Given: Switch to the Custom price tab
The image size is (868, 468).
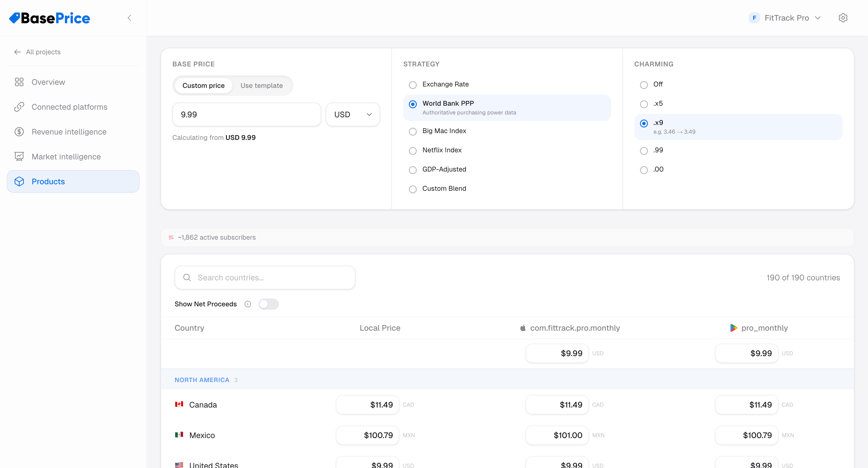Looking at the screenshot, I should pos(203,86).
